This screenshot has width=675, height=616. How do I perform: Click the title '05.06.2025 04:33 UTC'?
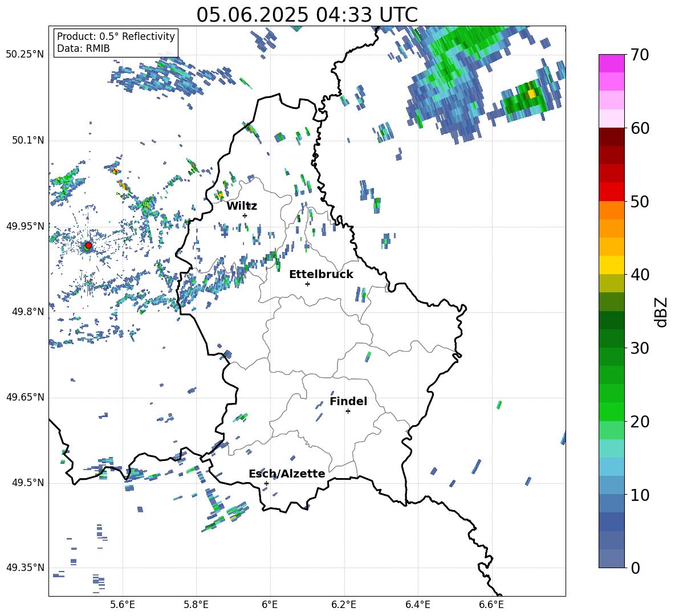307,15
